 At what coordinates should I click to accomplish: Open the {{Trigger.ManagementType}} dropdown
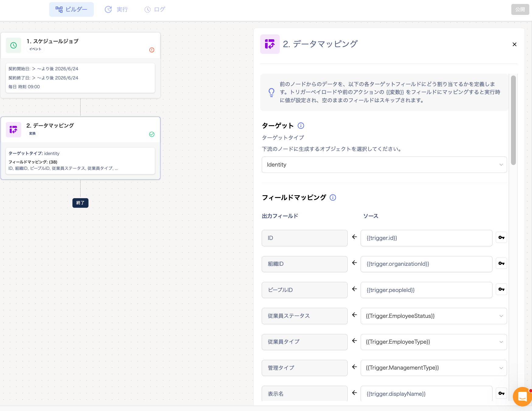tap(434, 368)
